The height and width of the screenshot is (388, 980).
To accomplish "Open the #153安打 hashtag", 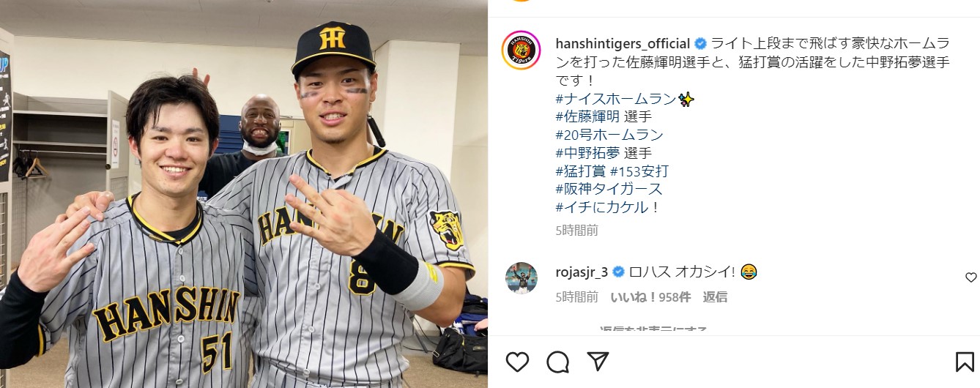I will (639, 172).
